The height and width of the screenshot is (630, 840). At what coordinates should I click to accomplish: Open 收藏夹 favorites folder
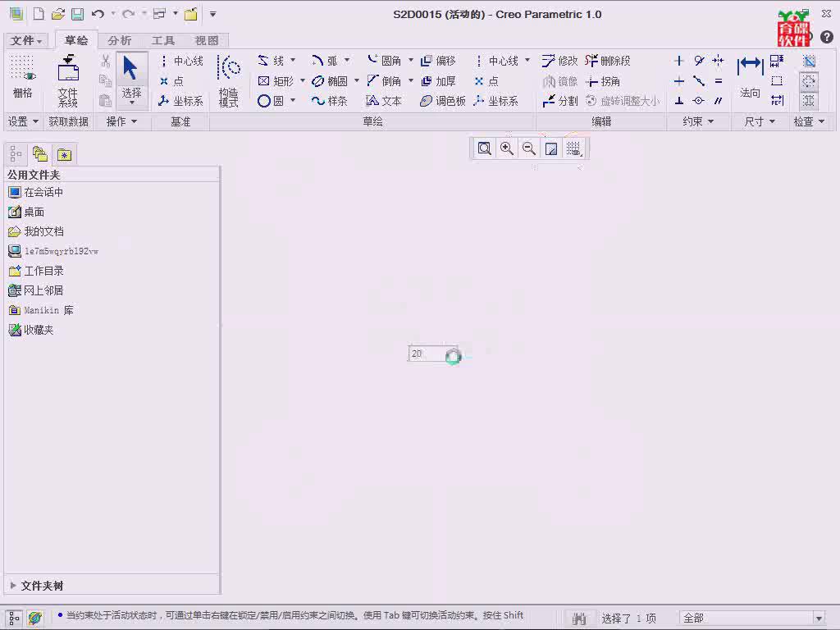[x=31, y=330]
